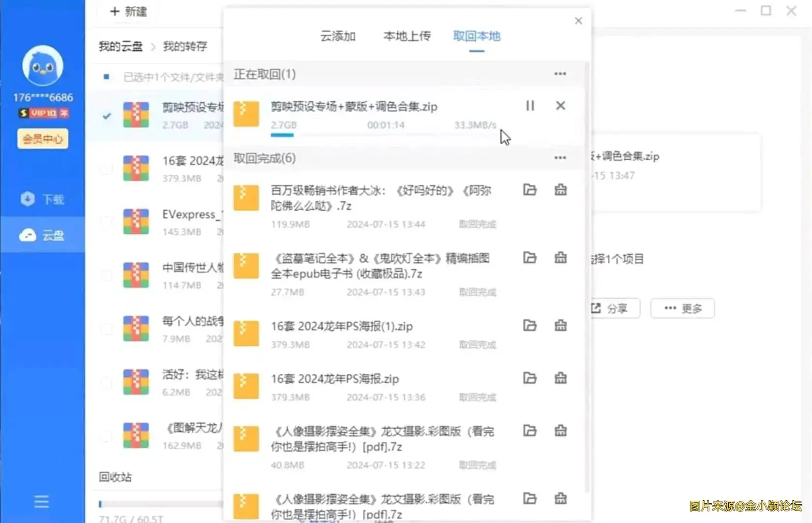Open folder for 百万级畅销书作者大冰 file
Viewport: 812px width, 523px height.
(x=530, y=190)
